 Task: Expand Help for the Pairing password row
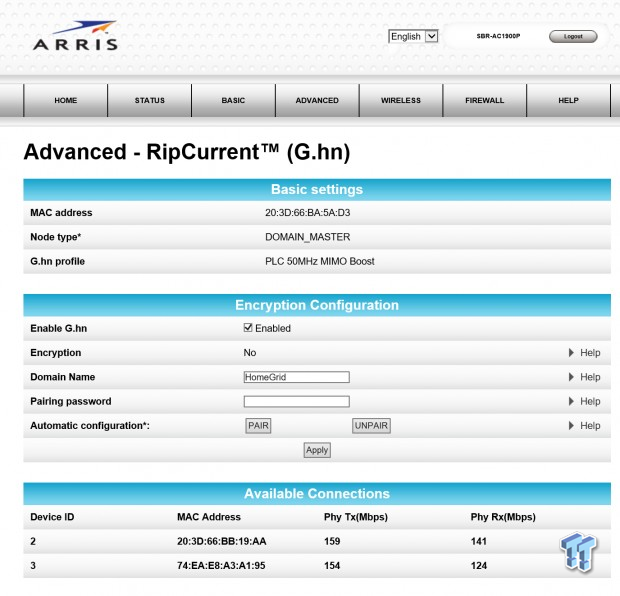pos(584,401)
